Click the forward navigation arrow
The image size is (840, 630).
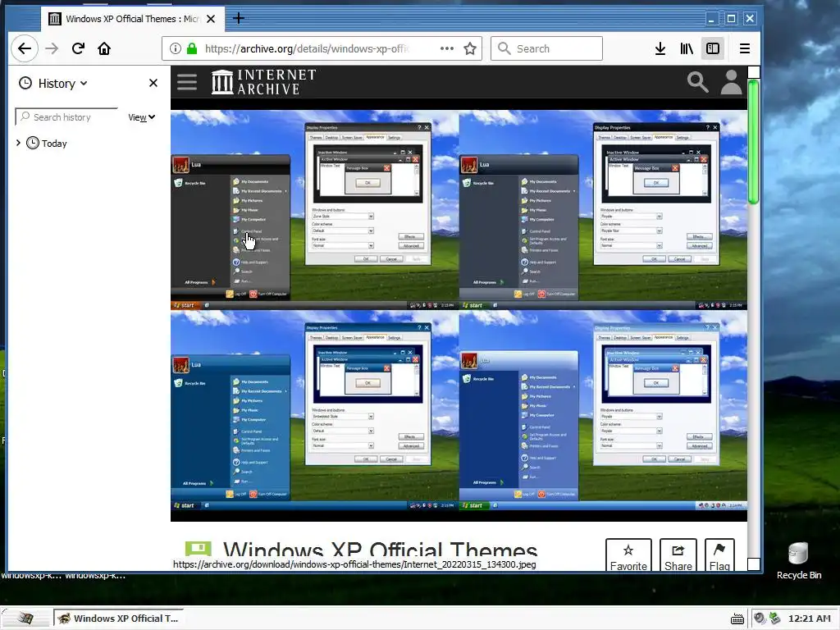52,48
